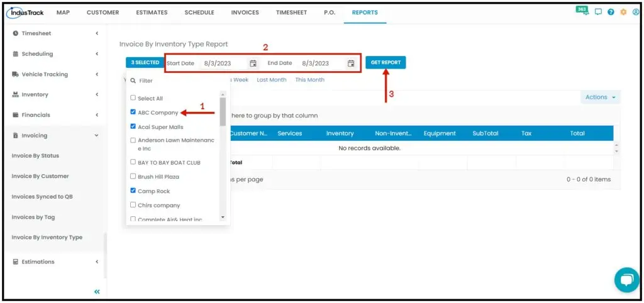This screenshot has height=303, width=644.
Task: Uncheck ABC Company checkbox
Action: 133,112
